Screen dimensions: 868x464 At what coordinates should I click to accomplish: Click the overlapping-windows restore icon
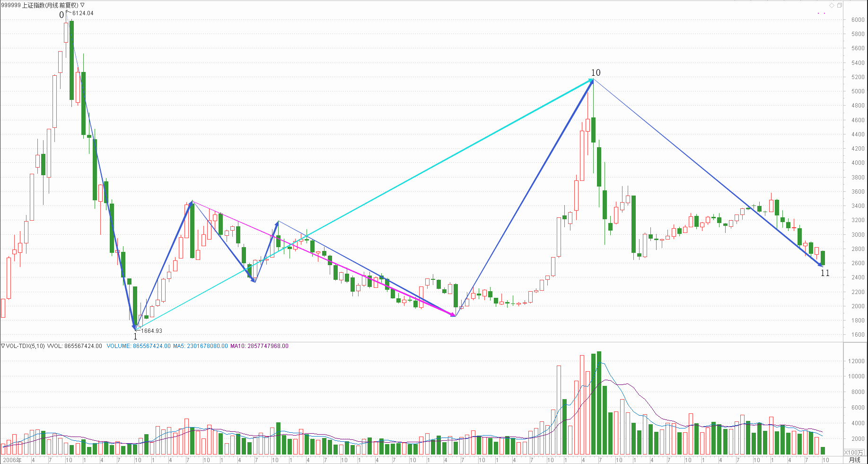click(840, 5)
